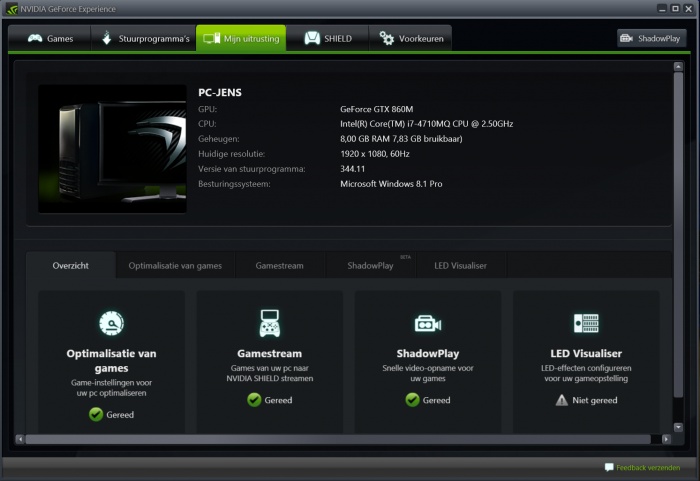
Task: Click the Feedback verzenden link
Action: 648,468
